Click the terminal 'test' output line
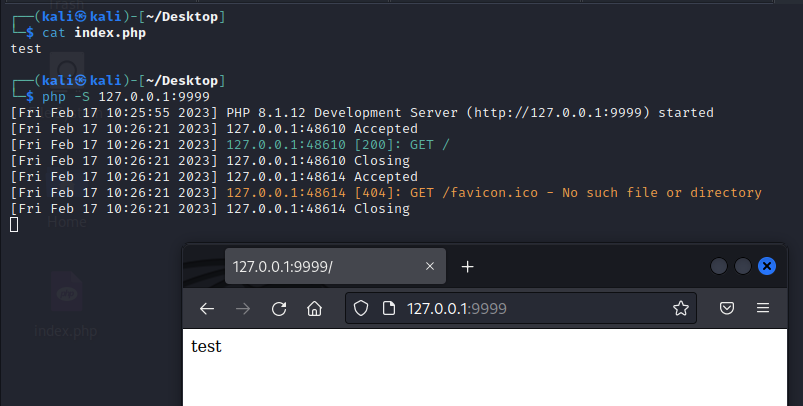Image resolution: width=803 pixels, height=406 pixels. pyautogui.click(x=26, y=49)
